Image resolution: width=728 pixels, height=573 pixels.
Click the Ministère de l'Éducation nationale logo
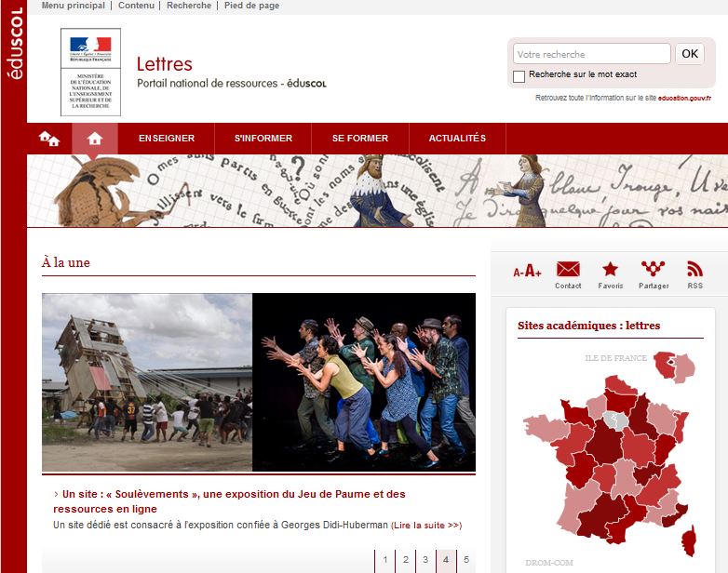point(90,72)
